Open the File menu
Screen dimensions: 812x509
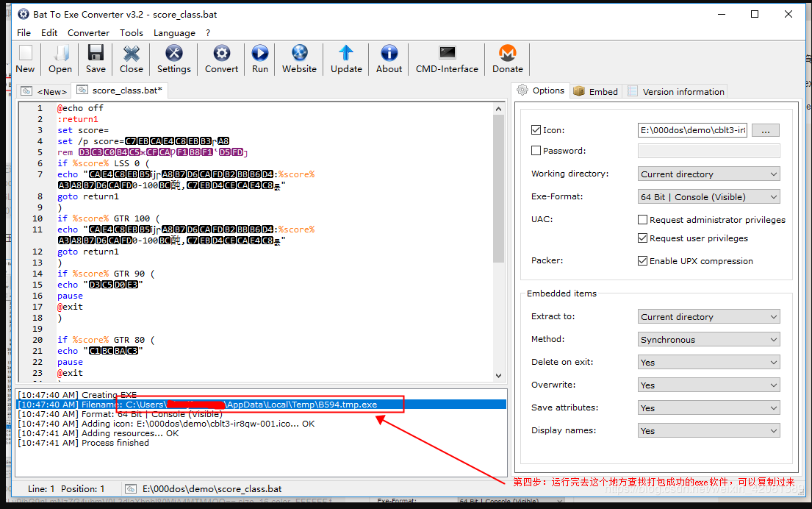pyautogui.click(x=24, y=32)
